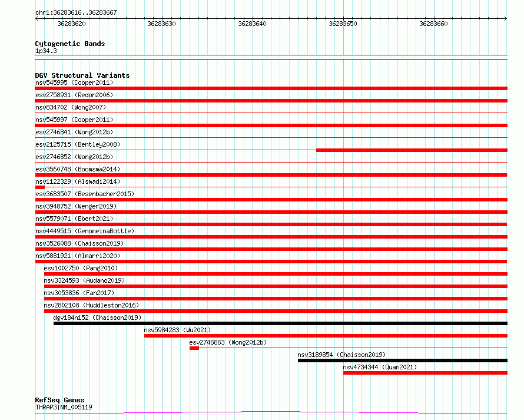Click the thick red segment of esv2125715
Image resolution: width=524 pixels, height=420 pixels.
412,150
